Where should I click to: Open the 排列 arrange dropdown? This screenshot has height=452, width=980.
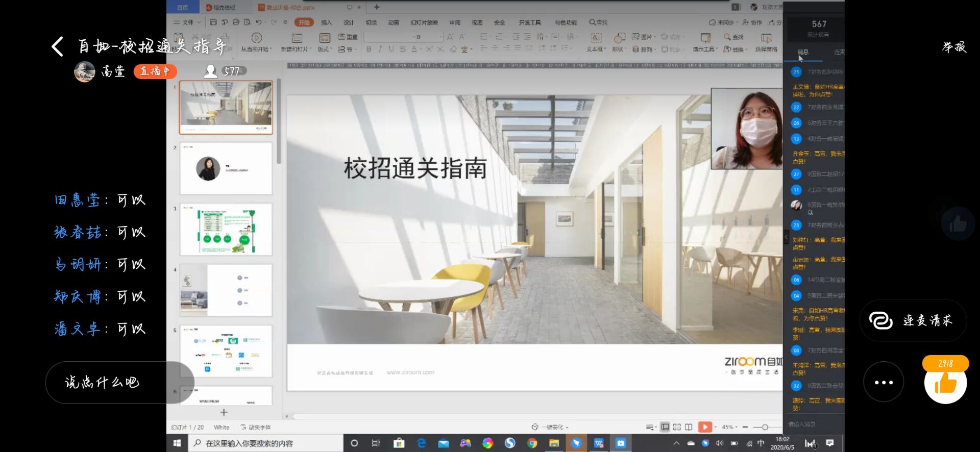(643, 49)
